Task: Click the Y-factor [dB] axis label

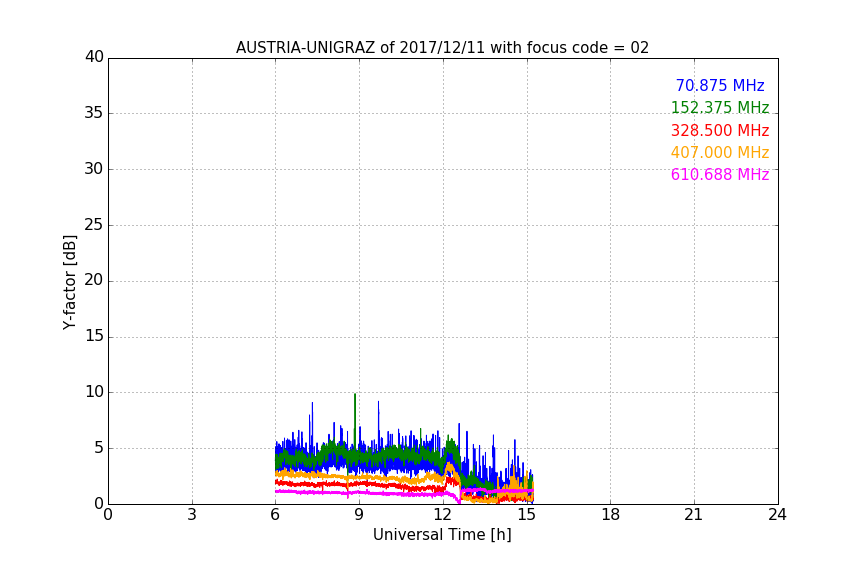Action: (x=69, y=282)
